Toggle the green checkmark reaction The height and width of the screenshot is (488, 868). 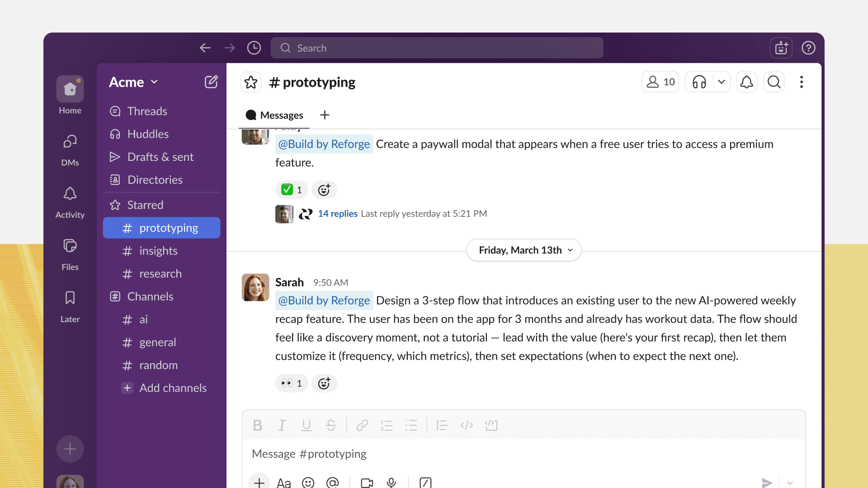292,190
